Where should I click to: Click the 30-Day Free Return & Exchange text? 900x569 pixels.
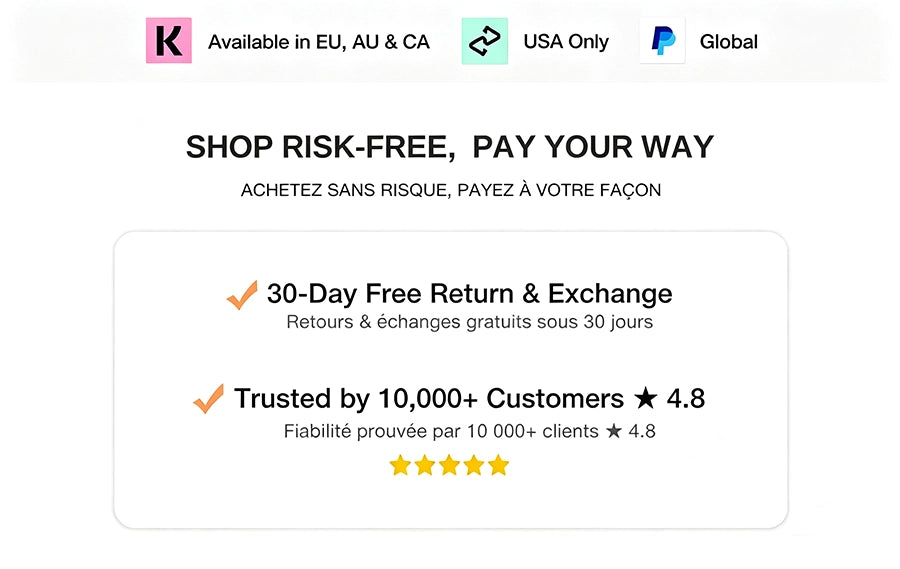click(x=470, y=293)
